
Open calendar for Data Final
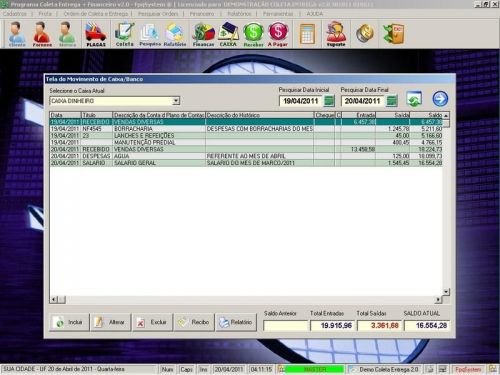click(392, 101)
